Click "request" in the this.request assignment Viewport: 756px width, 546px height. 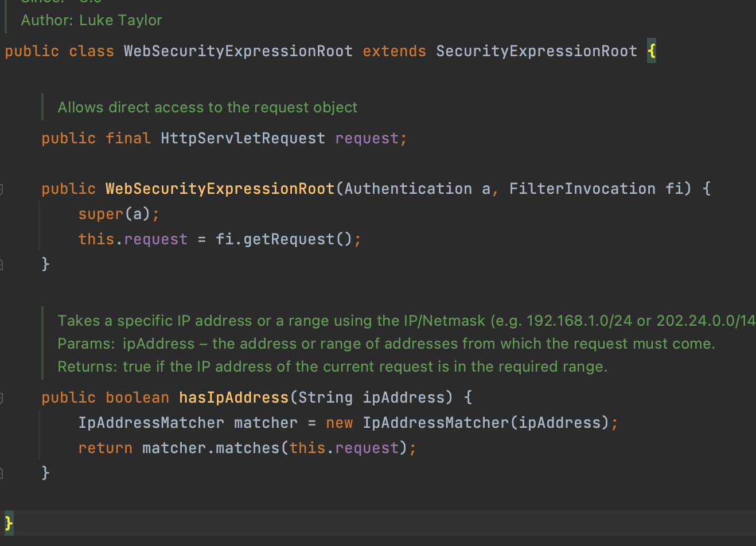point(156,239)
